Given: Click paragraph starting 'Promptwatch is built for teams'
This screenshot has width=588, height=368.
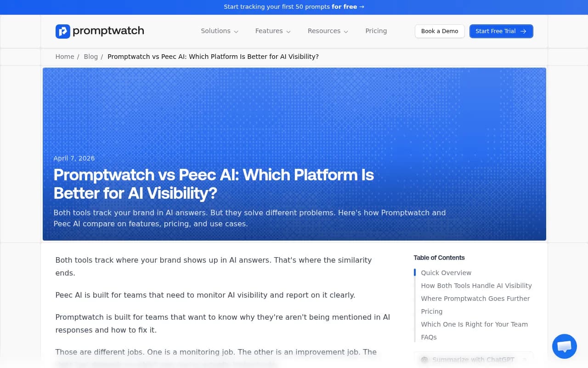Looking at the screenshot, I should click(x=222, y=323).
